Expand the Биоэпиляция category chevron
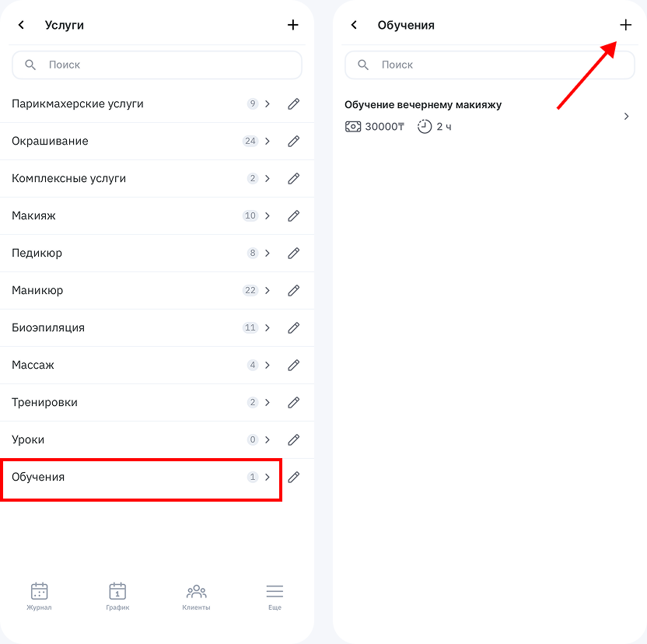The image size is (647, 644). tap(268, 328)
